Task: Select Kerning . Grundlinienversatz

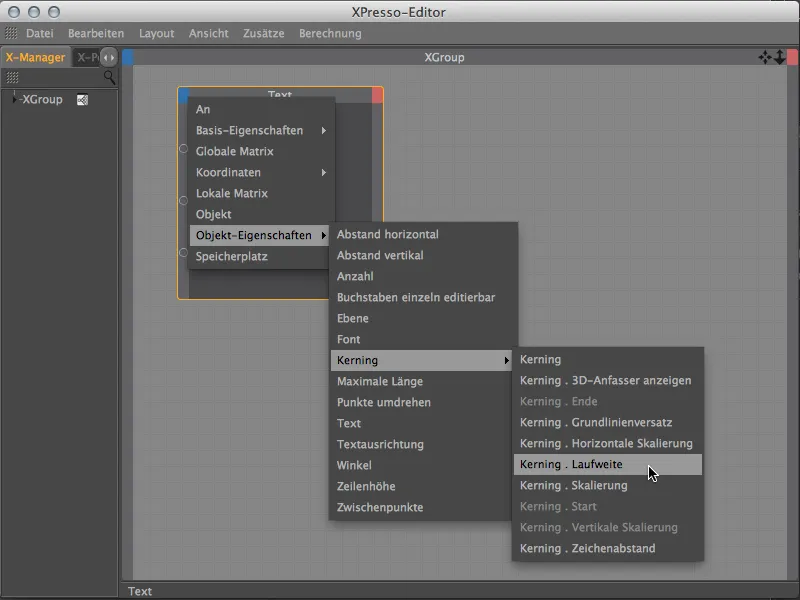Action: 608,422
